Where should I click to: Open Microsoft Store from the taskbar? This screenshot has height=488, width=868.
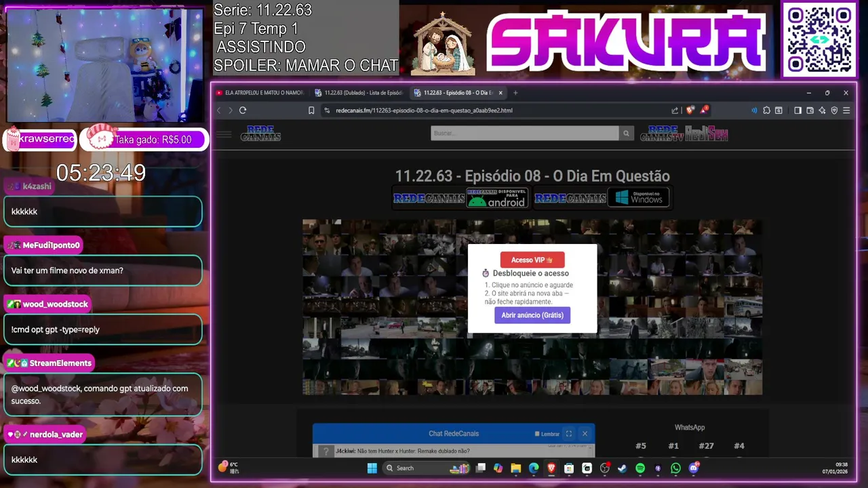pos(569,468)
